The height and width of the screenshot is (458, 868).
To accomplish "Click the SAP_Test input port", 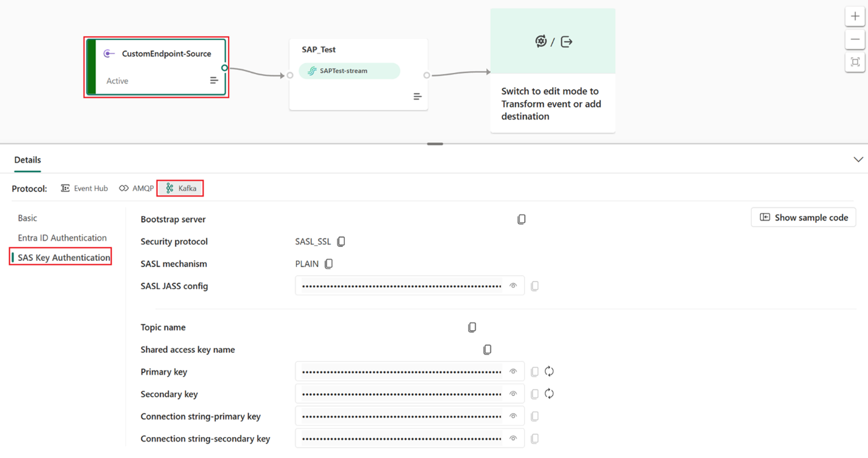I will coord(290,76).
